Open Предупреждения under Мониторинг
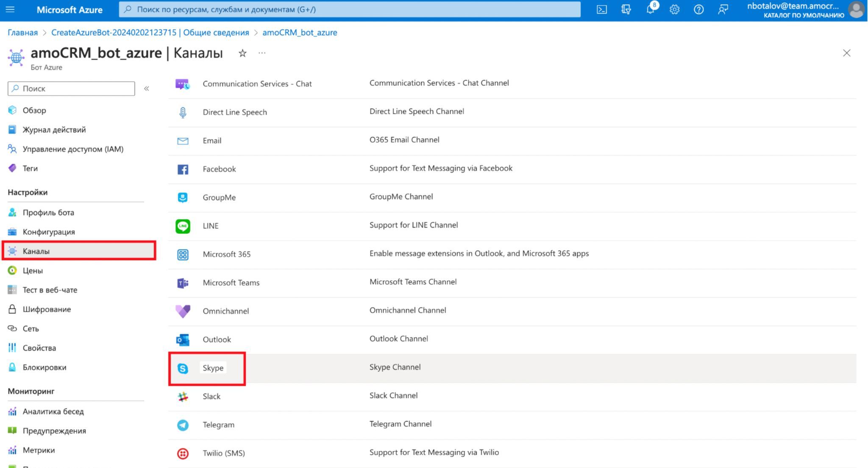 click(54, 431)
